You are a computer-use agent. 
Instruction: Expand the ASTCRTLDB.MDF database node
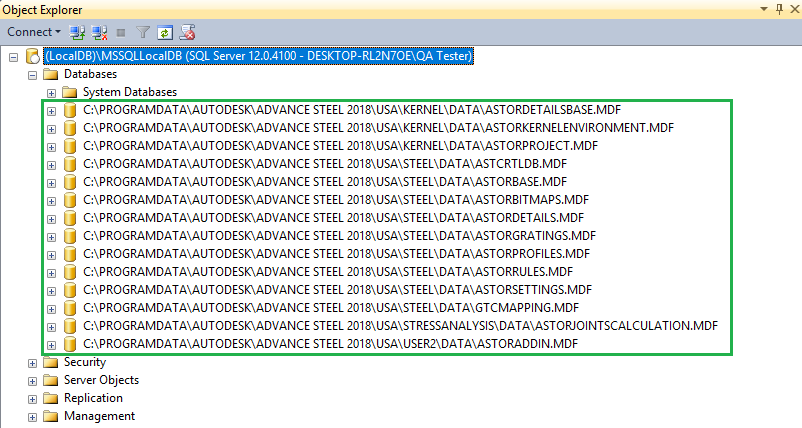click(x=51, y=165)
